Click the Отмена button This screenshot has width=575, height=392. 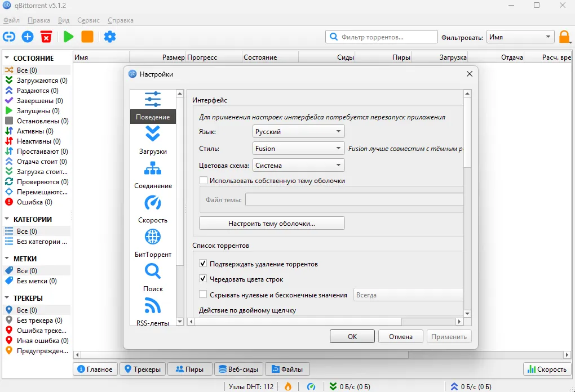[x=400, y=337]
